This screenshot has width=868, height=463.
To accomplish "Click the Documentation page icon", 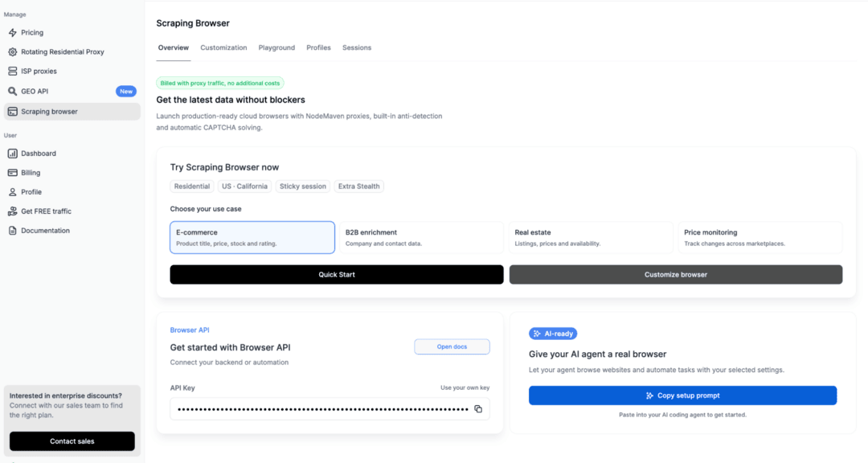I will click(12, 231).
